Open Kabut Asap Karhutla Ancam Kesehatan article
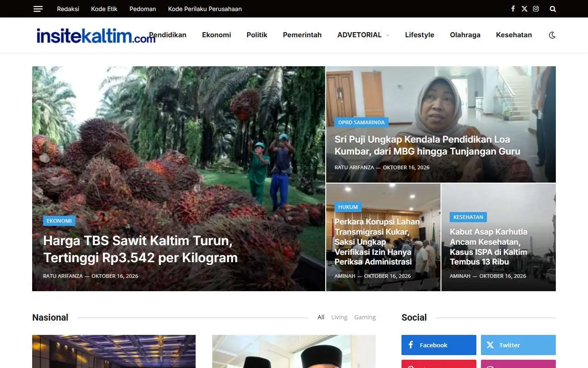 pos(488,247)
